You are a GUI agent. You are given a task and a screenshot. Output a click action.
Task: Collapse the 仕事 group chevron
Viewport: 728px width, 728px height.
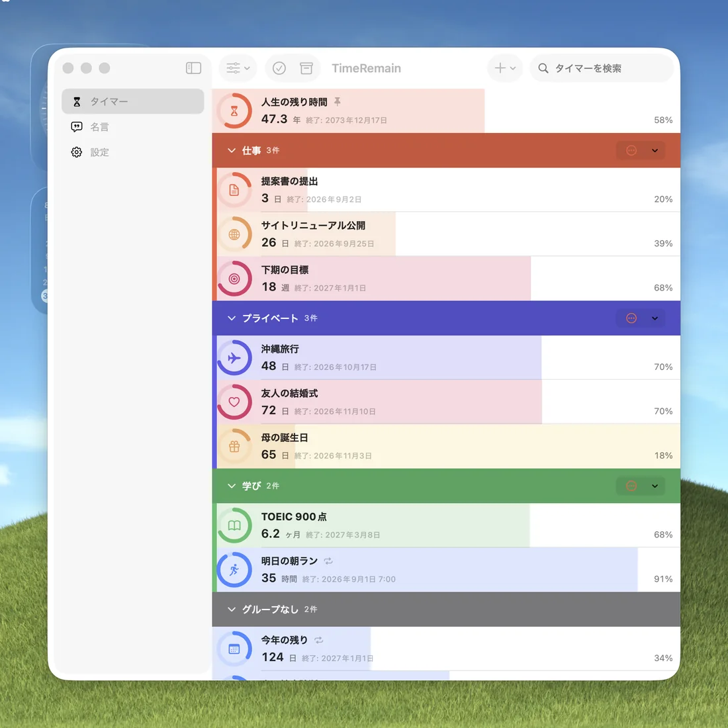(x=232, y=150)
